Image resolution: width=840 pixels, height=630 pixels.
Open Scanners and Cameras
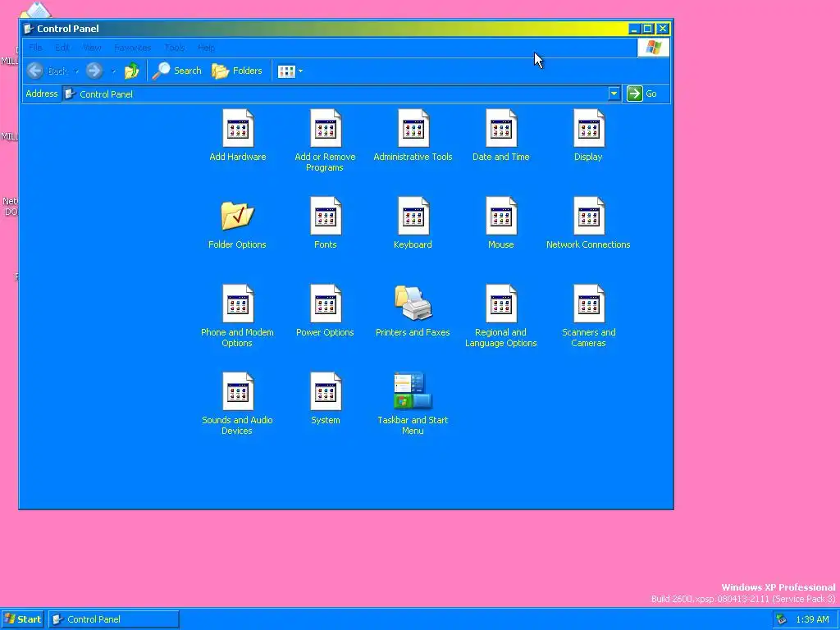pyautogui.click(x=588, y=316)
